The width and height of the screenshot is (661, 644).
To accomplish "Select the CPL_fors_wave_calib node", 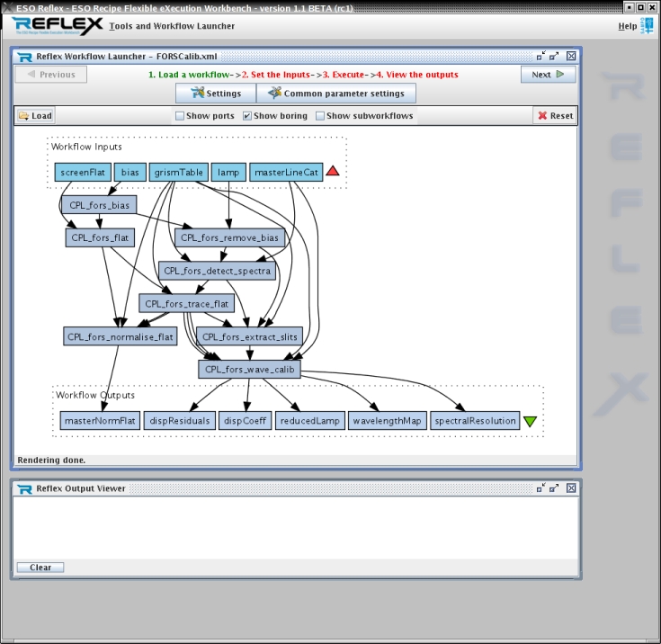I will tap(250, 369).
